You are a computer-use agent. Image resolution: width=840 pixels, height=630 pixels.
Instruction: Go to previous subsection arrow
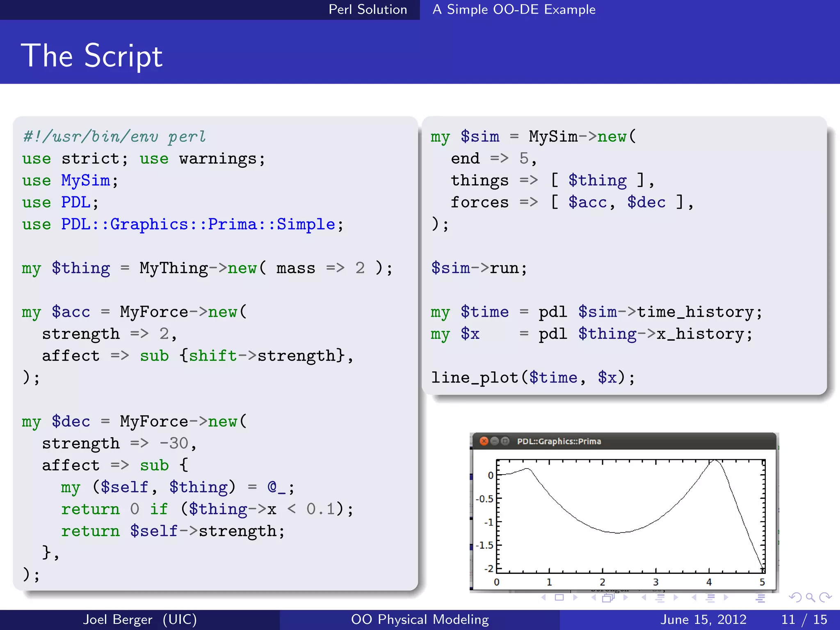point(644,598)
